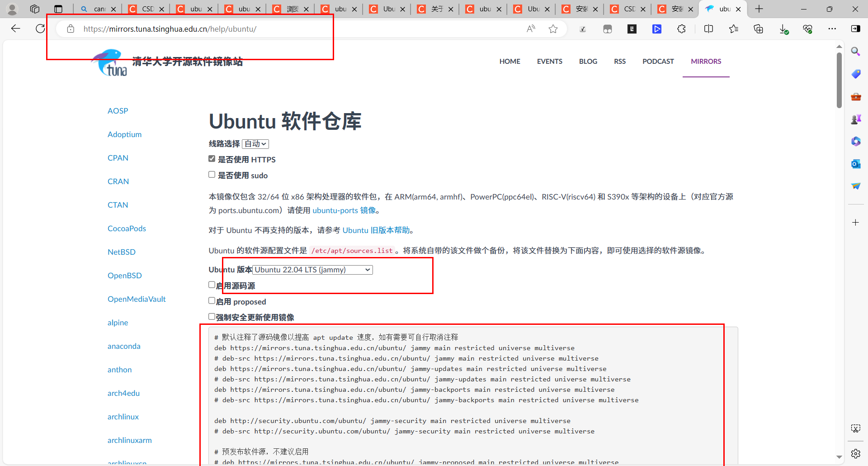This screenshot has height=466, width=868.
Task: Open anaconda in sidebar list
Action: pyautogui.click(x=124, y=346)
